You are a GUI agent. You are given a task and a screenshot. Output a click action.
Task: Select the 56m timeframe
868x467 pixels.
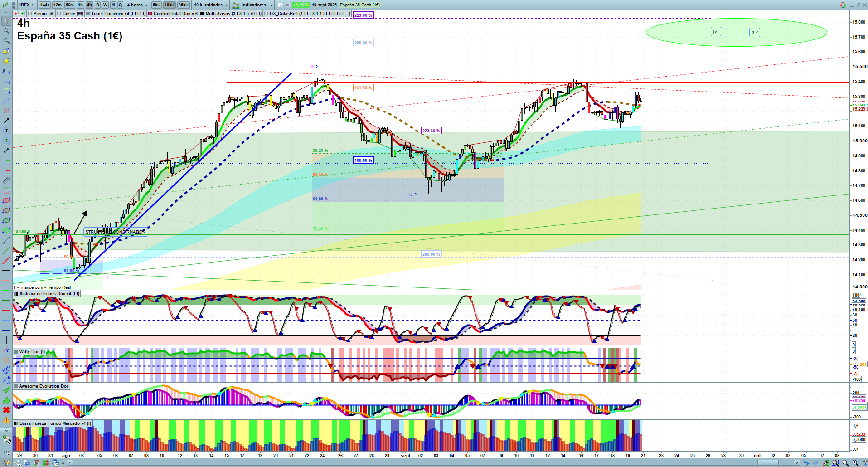(x=70, y=5)
